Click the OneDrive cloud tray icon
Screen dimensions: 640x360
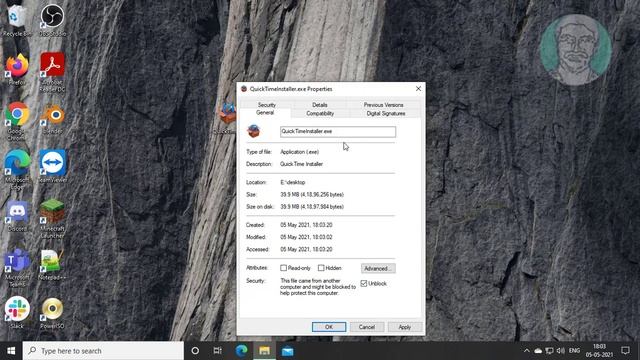coord(538,351)
